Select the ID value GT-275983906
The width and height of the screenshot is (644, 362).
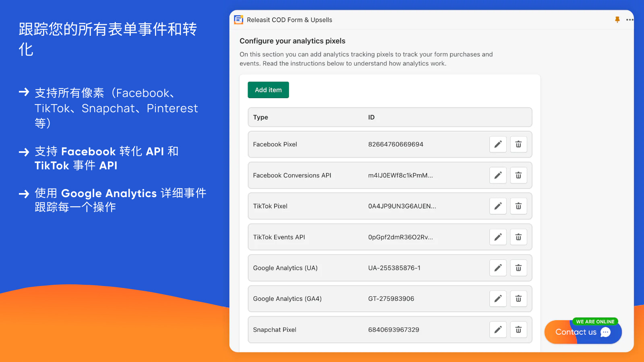pos(391,299)
